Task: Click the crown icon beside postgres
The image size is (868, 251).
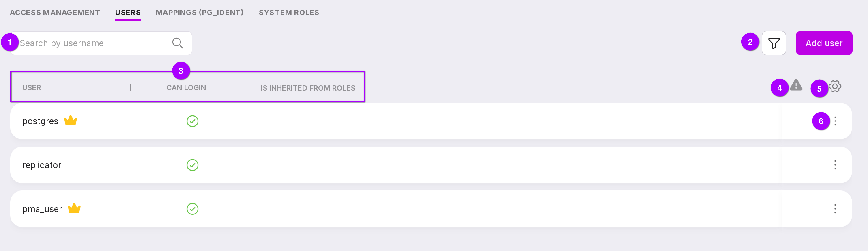Action: click(70, 120)
